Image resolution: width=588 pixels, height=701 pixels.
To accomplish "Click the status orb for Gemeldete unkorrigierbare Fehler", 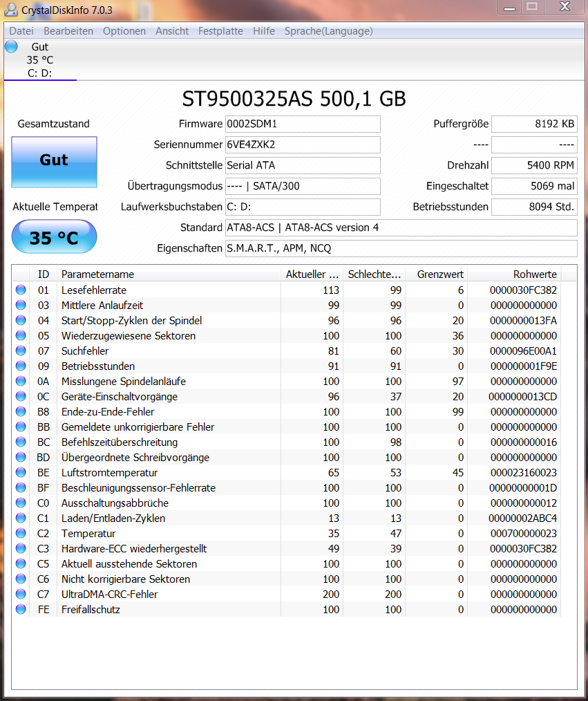I will click(x=21, y=427).
